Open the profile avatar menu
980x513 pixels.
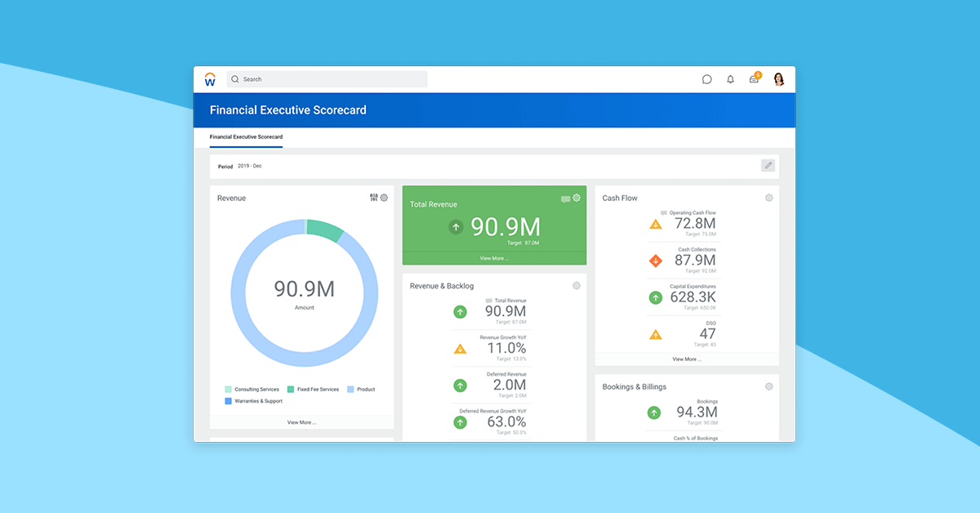779,79
